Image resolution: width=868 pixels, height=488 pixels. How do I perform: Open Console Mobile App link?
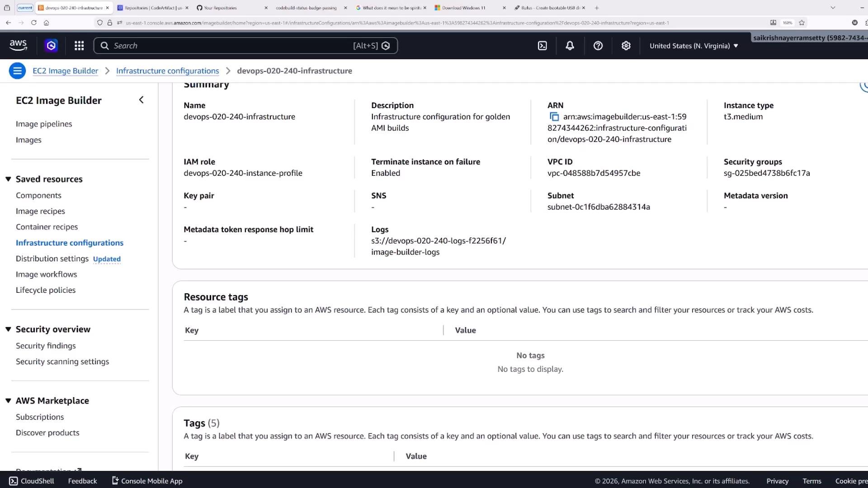coord(147,481)
